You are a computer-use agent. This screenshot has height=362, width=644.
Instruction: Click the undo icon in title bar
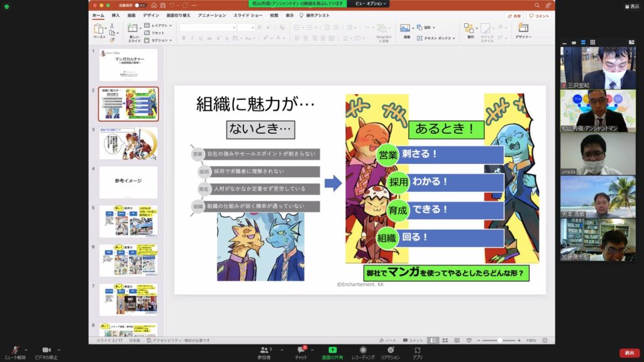(x=172, y=5)
